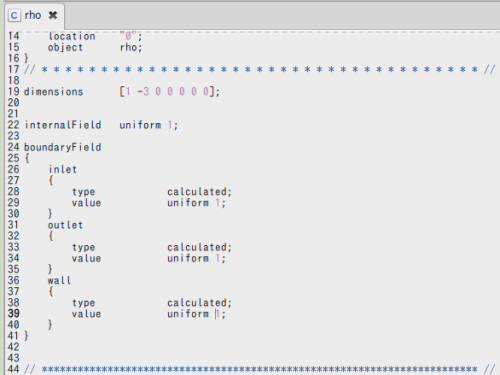Click the inlet patch name
This screenshot has width=500, height=375.
tap(63, 169)
